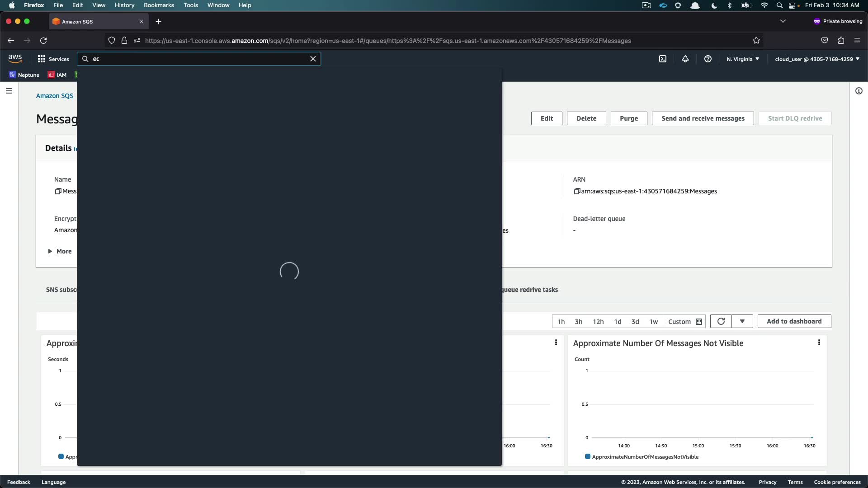Open options menu for Messages Not Visible chart

pos(819,343)
